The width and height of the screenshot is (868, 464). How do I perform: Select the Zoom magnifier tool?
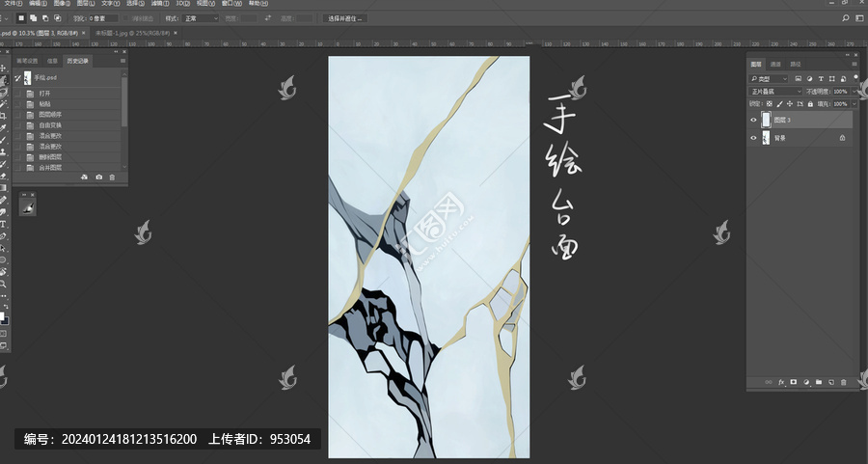3,284
